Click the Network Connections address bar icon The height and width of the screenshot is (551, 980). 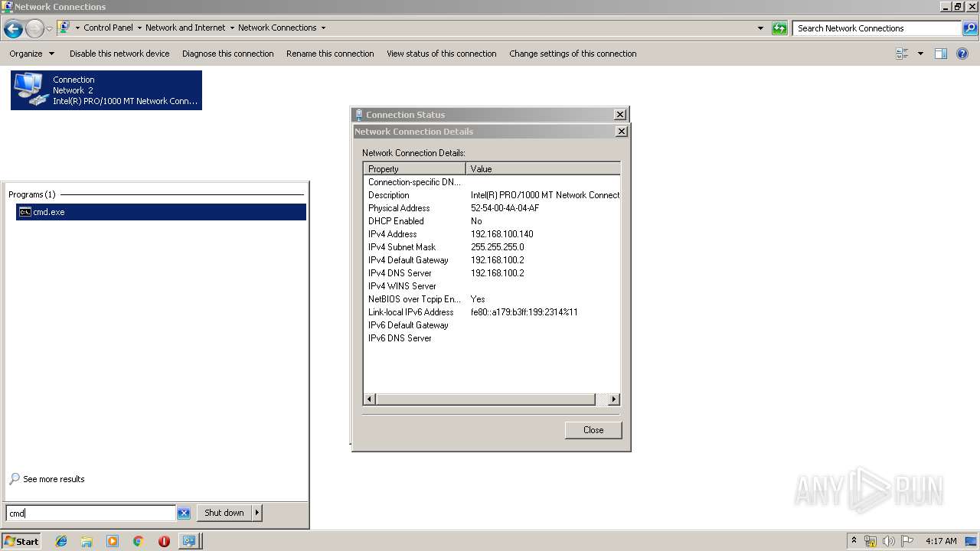pos(64,28)
